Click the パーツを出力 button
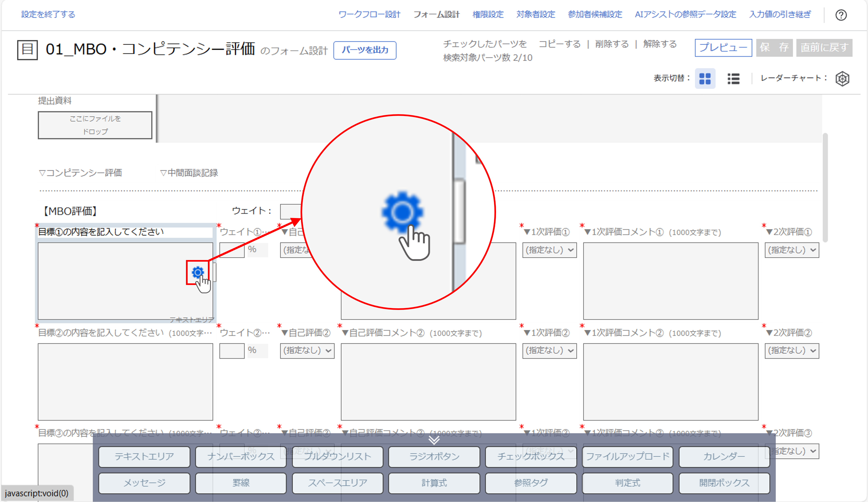The width and height of the screenshot is (868, 502). click(x=365, y=50)
